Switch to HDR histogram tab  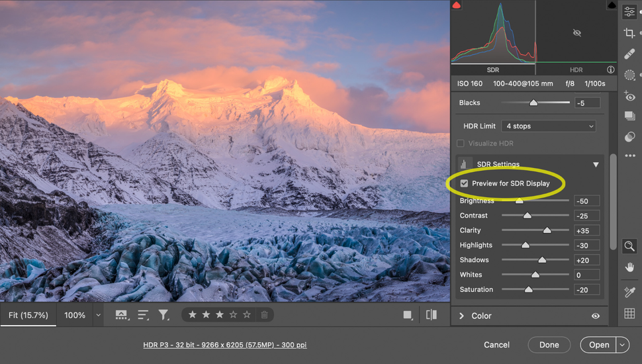tap(576, 69)
